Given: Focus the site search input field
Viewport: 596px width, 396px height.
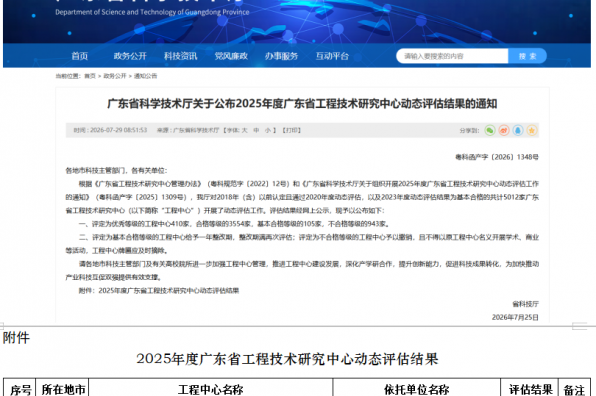Looking at the screenshot, I should [x=452, y=56].
